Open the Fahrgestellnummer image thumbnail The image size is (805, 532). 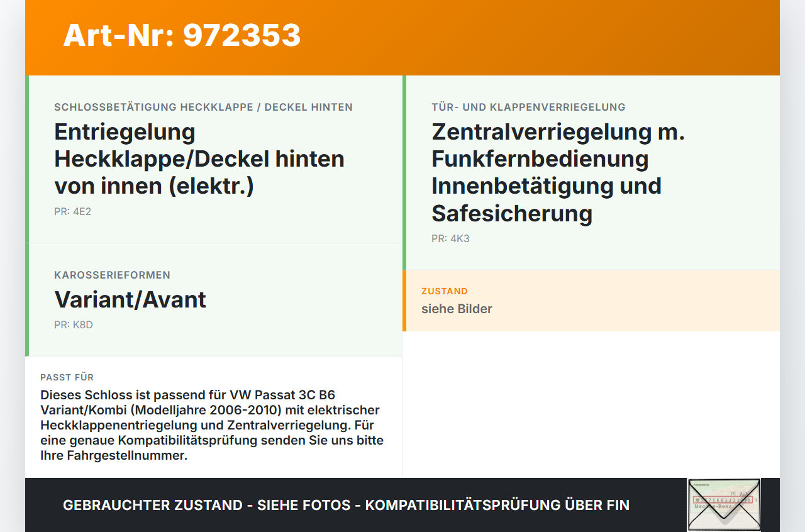click(x=723, y=505)
